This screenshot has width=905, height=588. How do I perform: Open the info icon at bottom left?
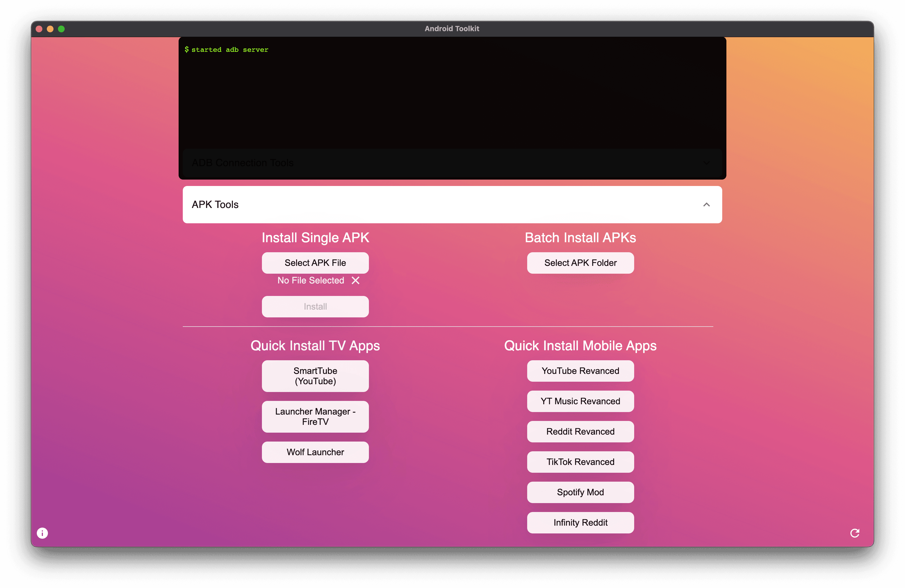coord(42,533)
